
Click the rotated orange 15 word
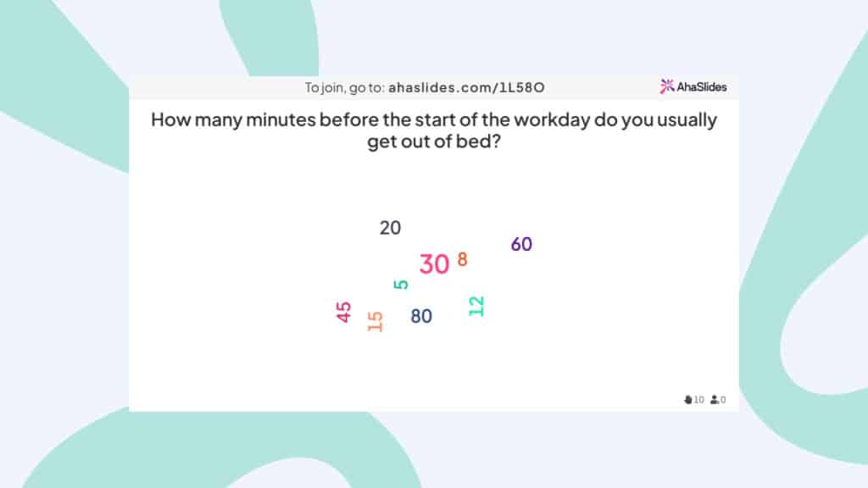(376, 321)
